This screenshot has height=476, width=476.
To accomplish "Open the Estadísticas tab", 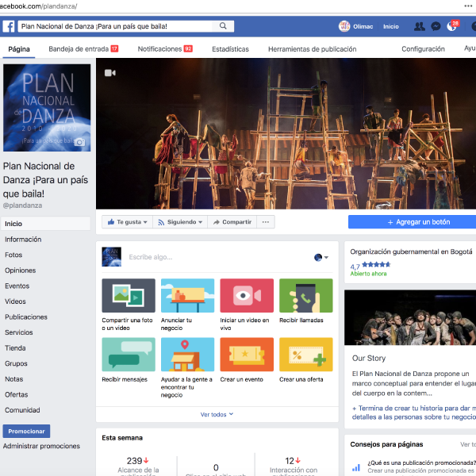I will pyautogui.click(x=230, y=49).
